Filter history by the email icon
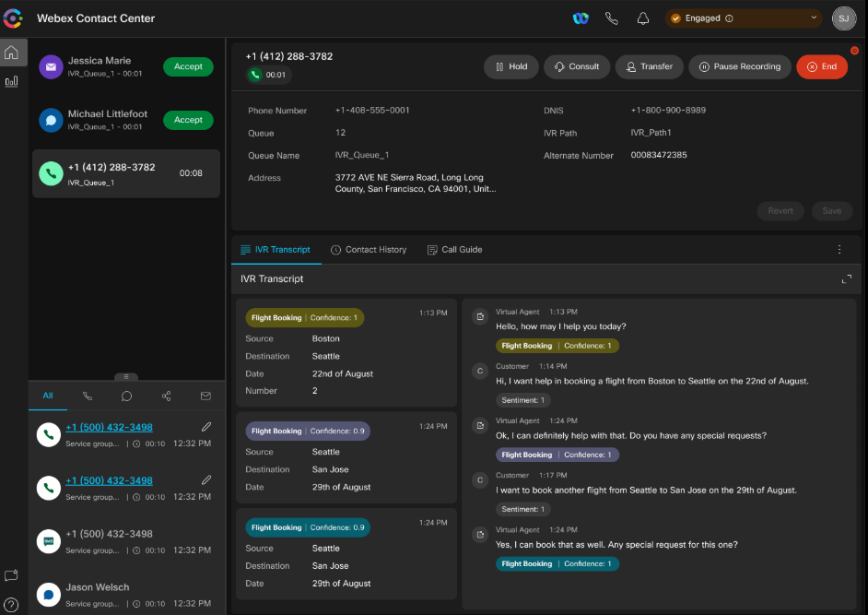 click(x=205, y=396)
